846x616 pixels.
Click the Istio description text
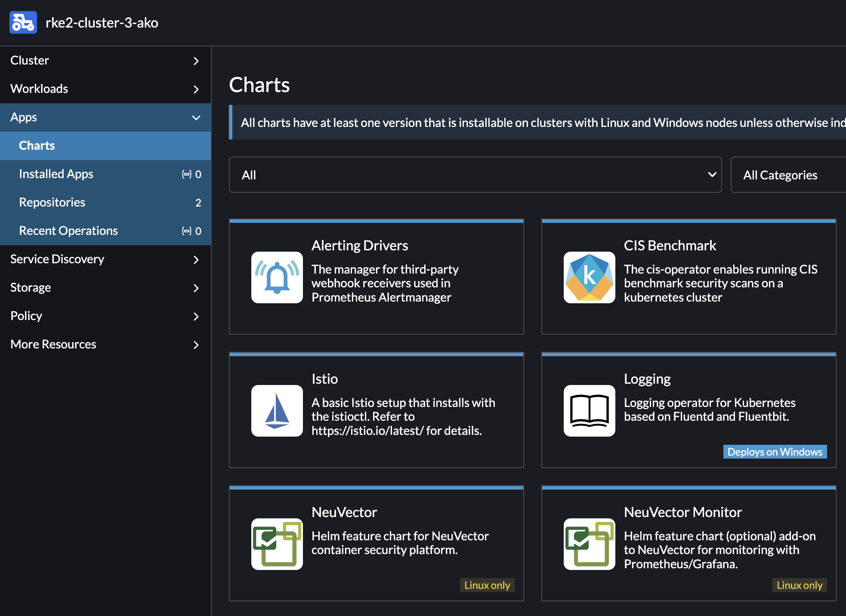403,416
